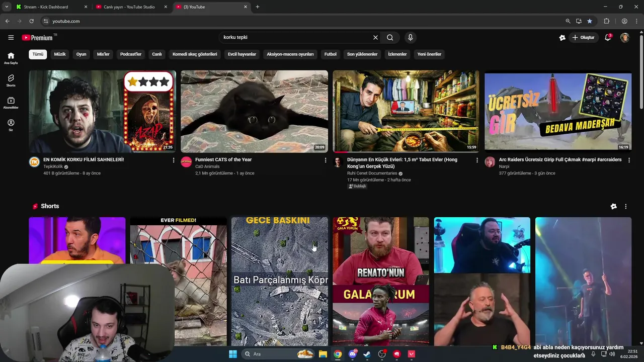
Task: Select the Yeni öneriler chip
Action: (x=429, y=54)
